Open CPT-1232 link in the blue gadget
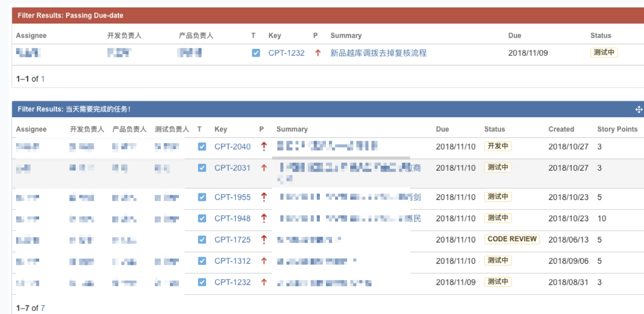 (232, 282)
